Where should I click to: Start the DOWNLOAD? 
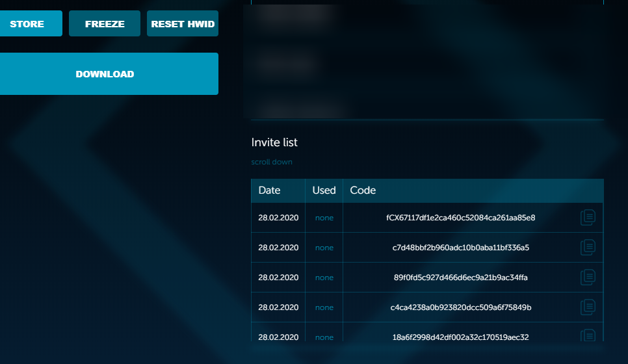click(105, 74)
